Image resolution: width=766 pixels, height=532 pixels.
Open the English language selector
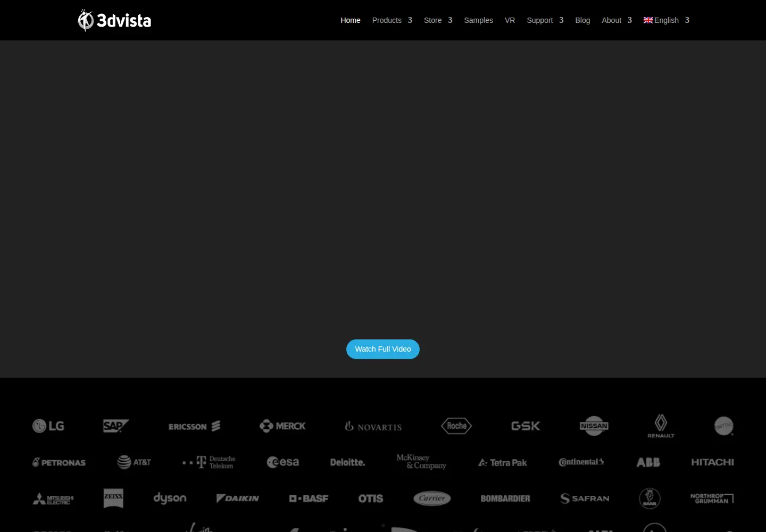point(666,20)
